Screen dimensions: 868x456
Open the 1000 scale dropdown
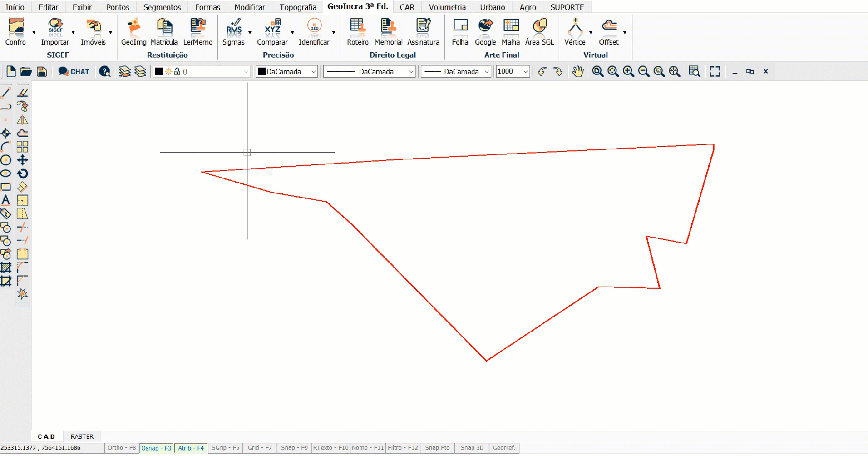[x=525, y=72]
